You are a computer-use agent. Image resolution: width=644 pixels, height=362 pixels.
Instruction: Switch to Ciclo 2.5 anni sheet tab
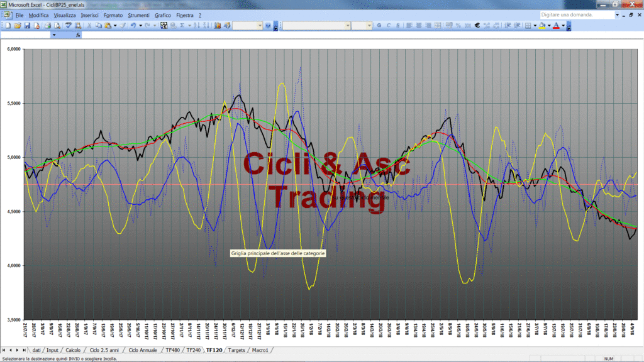tap(104, 350)
